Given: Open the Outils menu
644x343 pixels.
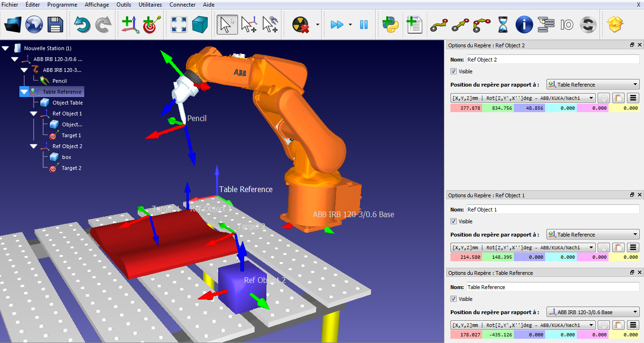Looking at the screenshot, I should coord(124,5).
